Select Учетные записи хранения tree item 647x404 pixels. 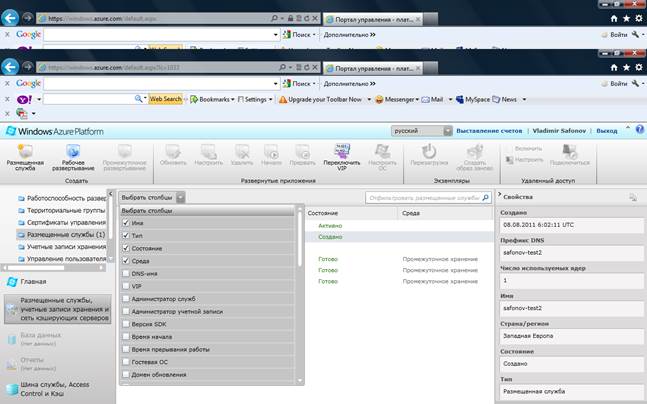coord(61,246)
